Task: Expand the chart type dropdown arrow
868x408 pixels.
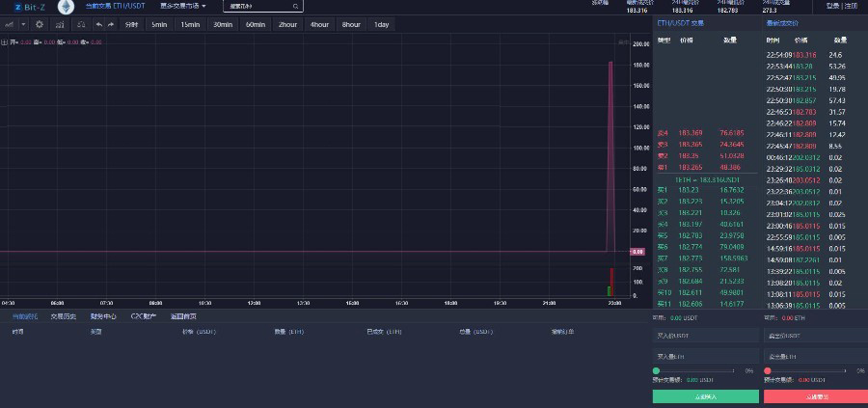Action: (24, 24)
